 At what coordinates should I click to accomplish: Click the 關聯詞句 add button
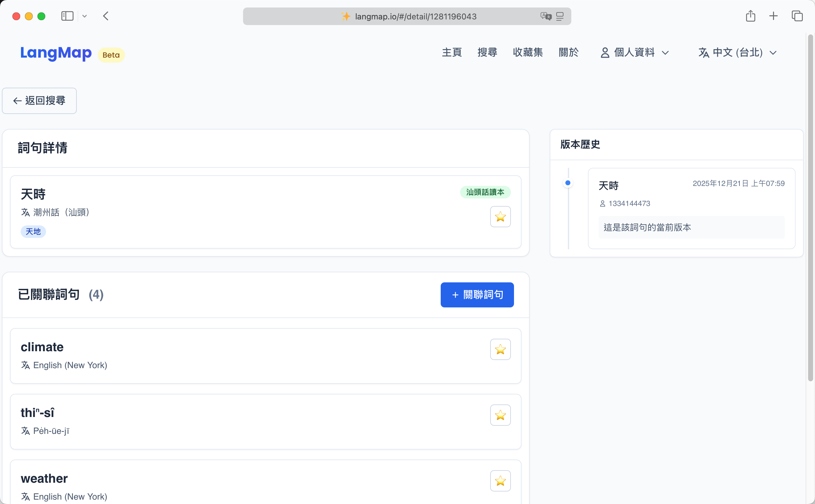tap(477, 295)
